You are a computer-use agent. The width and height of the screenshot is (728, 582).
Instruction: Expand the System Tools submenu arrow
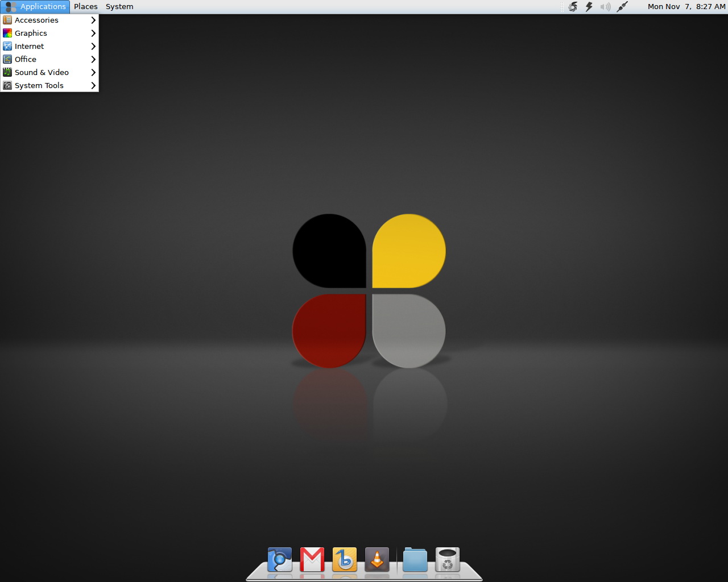pos(93,85)
